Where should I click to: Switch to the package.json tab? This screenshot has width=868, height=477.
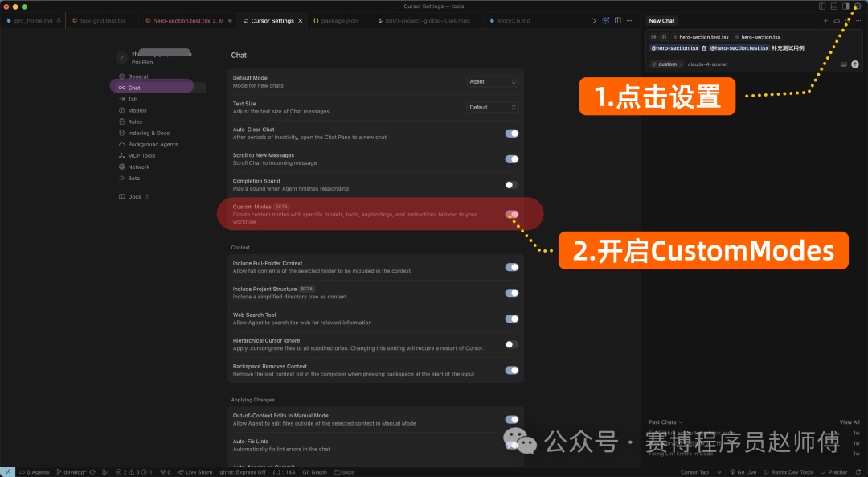(x=339, y=20)
